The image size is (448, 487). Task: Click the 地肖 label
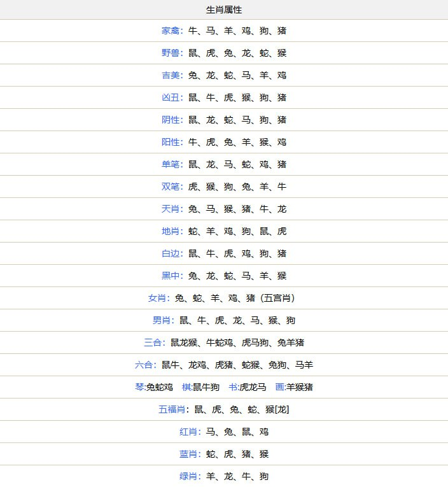coord(171,231)
